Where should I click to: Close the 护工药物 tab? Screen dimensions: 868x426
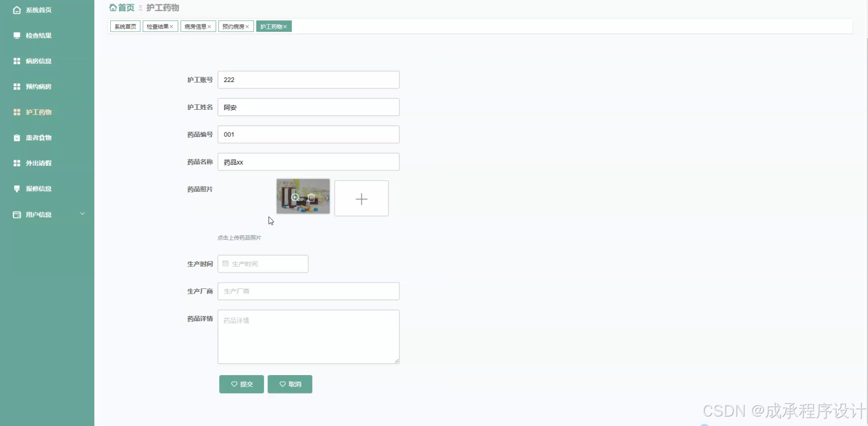click(285, 27)
